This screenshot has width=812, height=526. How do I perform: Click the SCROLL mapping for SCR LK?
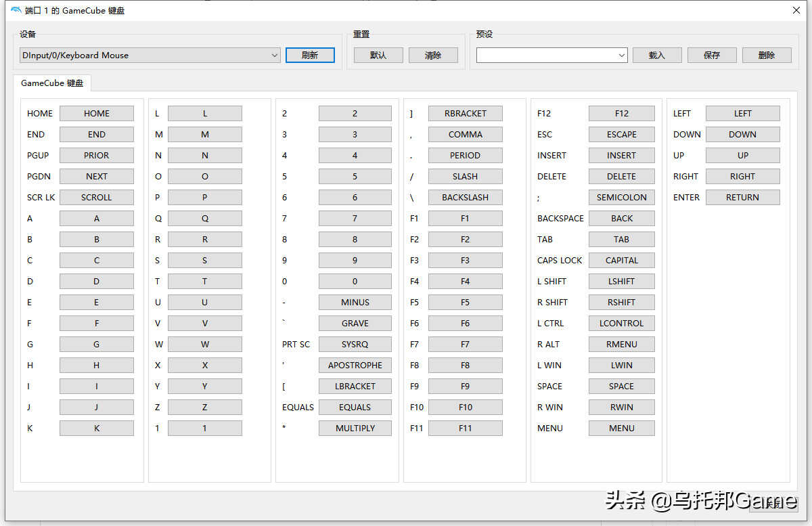point(97,198)
